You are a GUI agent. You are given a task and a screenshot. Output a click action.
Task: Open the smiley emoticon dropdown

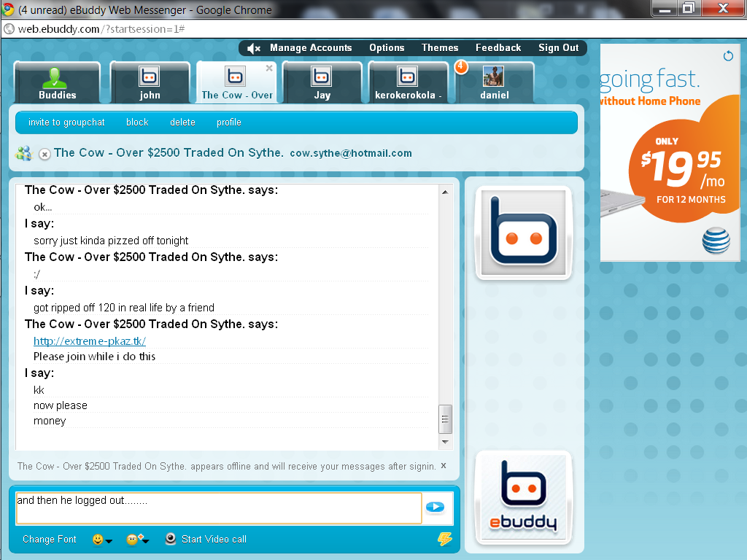click(102, 540)
